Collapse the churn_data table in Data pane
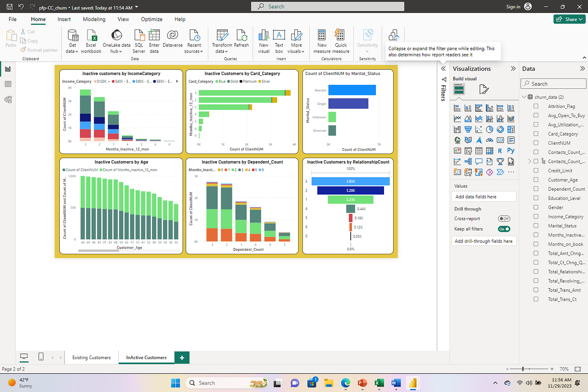588x392 pixels. pyautogui.click(x=524, y=97)
